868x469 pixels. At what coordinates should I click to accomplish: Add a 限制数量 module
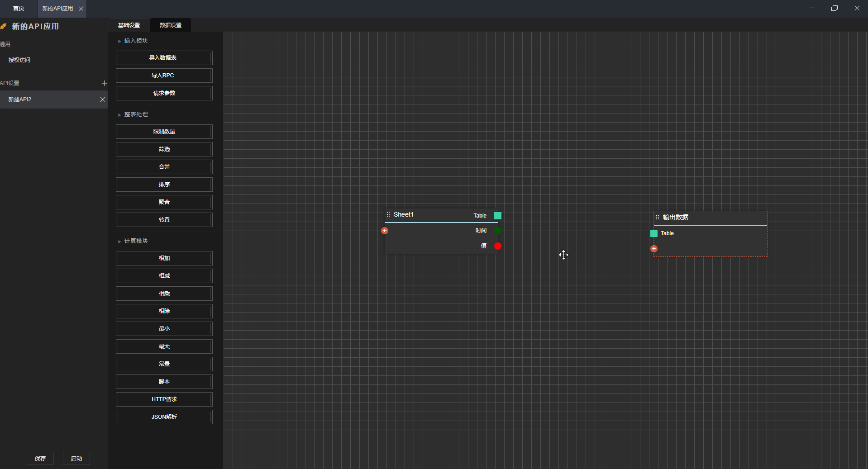click(164, 132)
